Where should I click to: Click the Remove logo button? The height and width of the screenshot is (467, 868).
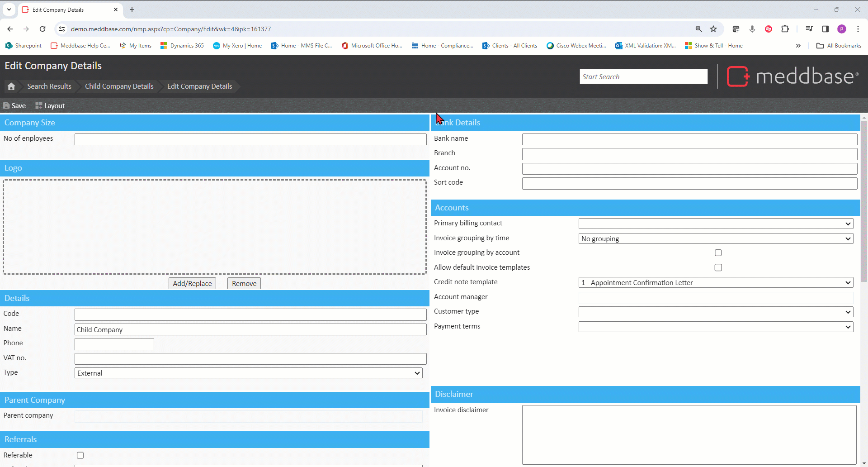244,284
